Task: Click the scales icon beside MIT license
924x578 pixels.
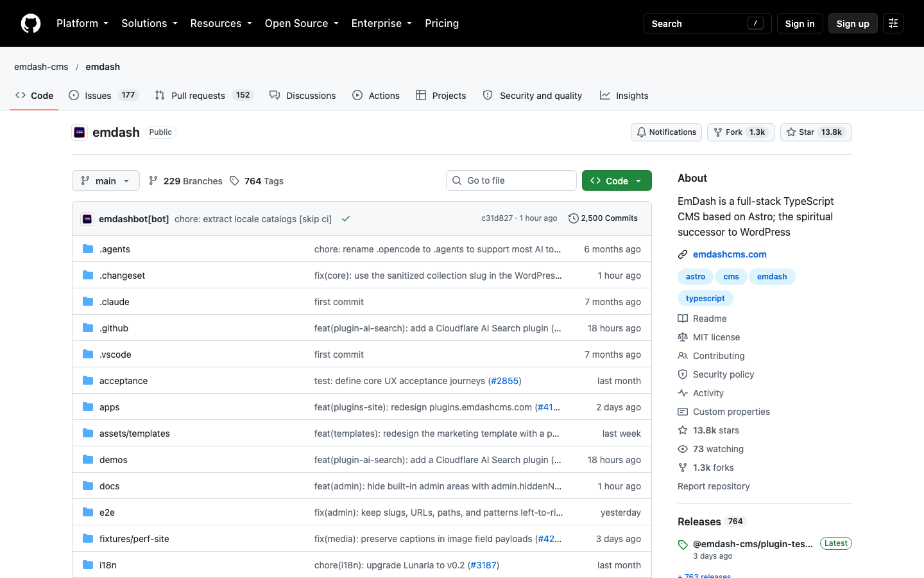Action: (x=683, y=337)
